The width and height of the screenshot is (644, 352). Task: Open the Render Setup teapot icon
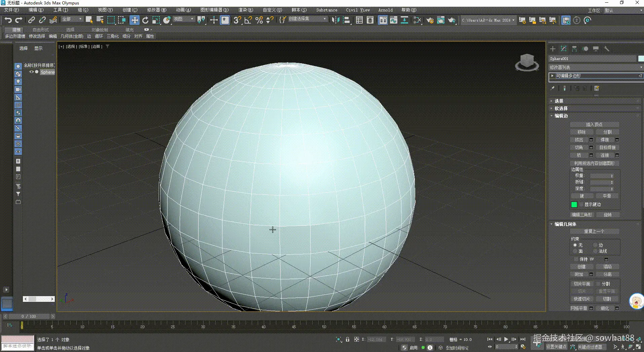point(430,20)
